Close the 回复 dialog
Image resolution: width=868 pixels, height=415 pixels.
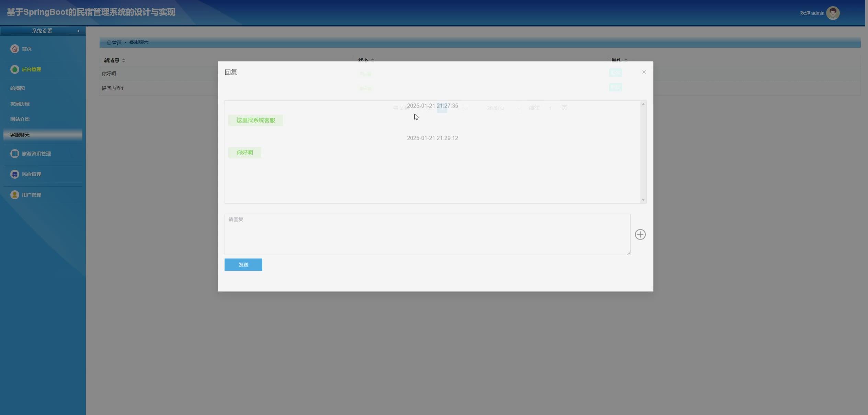644,72
